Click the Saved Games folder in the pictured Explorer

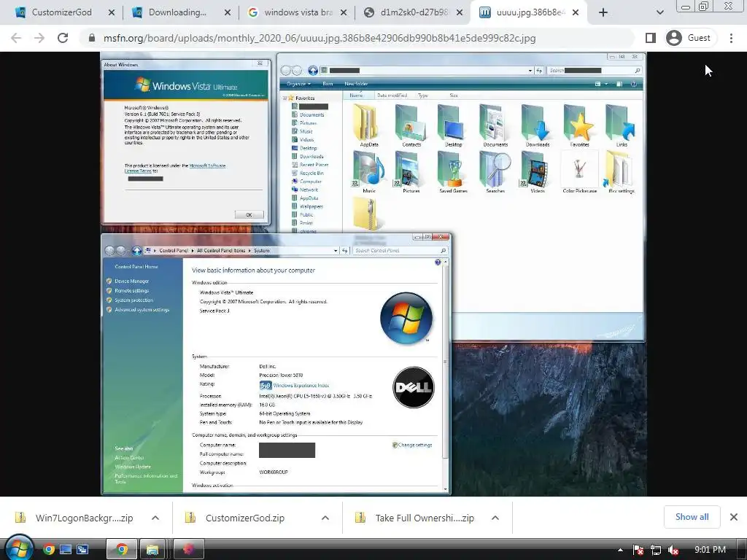(453, 172)
